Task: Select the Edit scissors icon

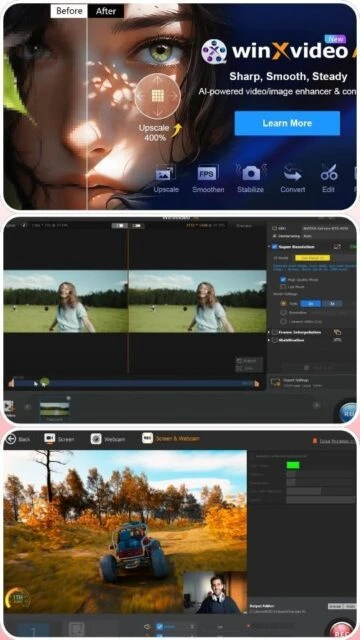Action: 329,173
